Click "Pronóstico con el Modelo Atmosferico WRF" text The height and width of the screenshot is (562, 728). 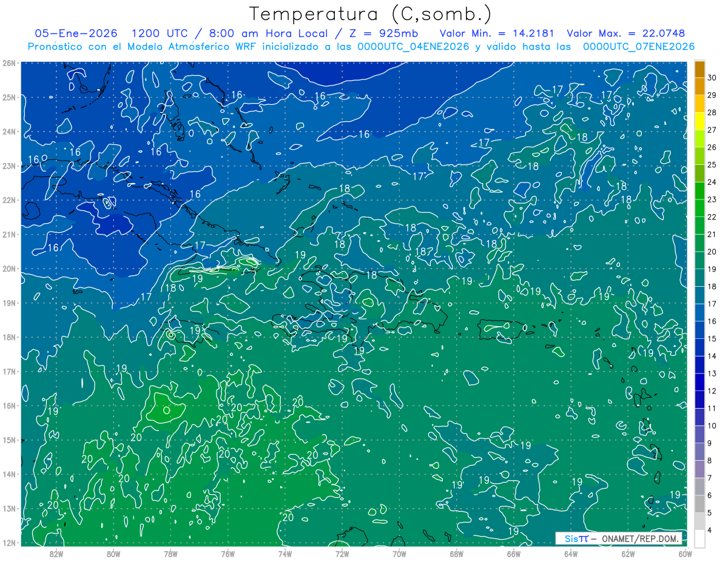(143, 47)
